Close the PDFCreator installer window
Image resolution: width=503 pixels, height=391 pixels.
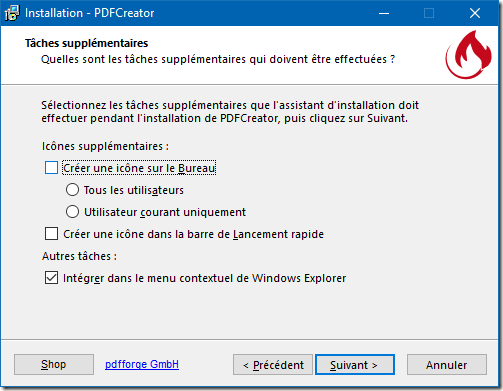click(475, 13)
